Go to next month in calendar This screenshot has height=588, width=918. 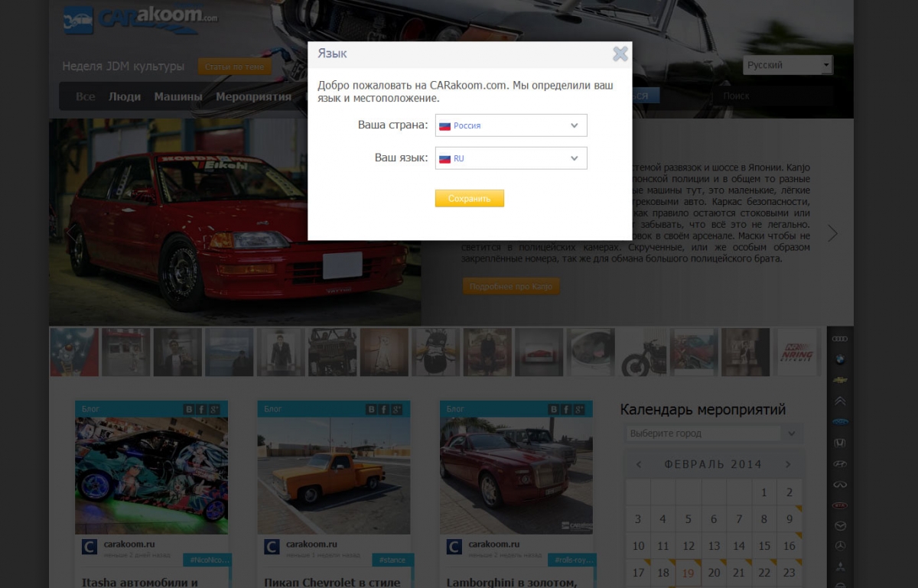click(x=788, y=464)
